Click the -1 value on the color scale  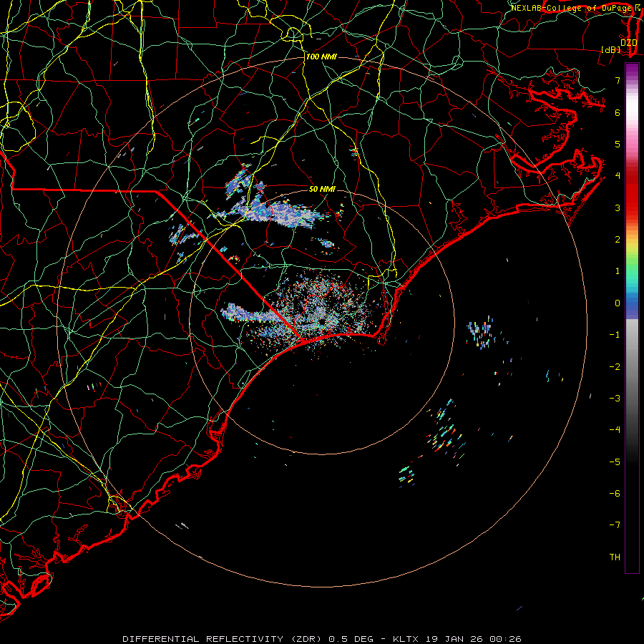click(x=615, y=335)
